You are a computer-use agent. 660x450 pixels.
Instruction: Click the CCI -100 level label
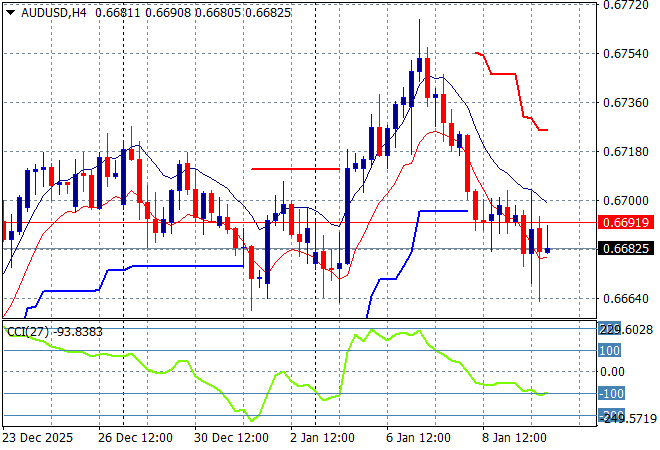pos(610,393)
